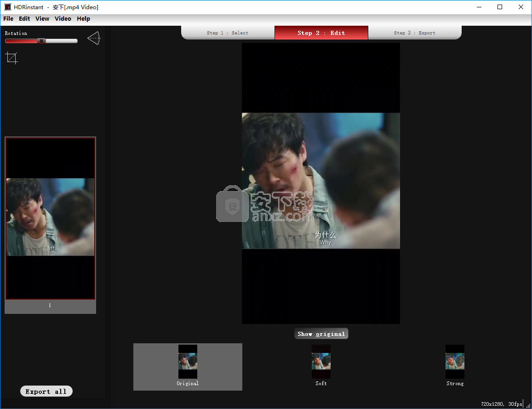Go to Step 1 : Select tab

tap(228, 33)
